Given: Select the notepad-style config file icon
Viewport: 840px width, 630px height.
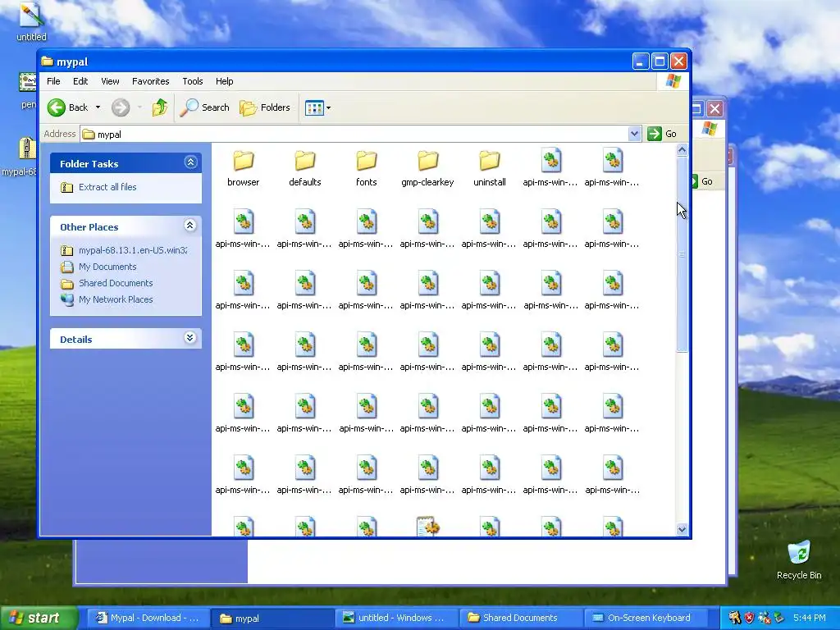Looking at the screenshot, I should (x=427, y=526).
